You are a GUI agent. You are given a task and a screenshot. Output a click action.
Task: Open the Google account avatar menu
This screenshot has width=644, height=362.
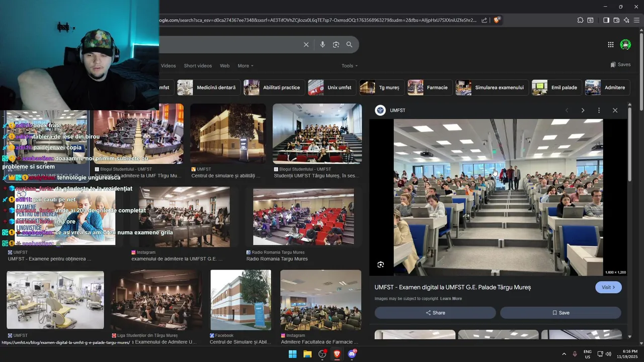(625, 45)
